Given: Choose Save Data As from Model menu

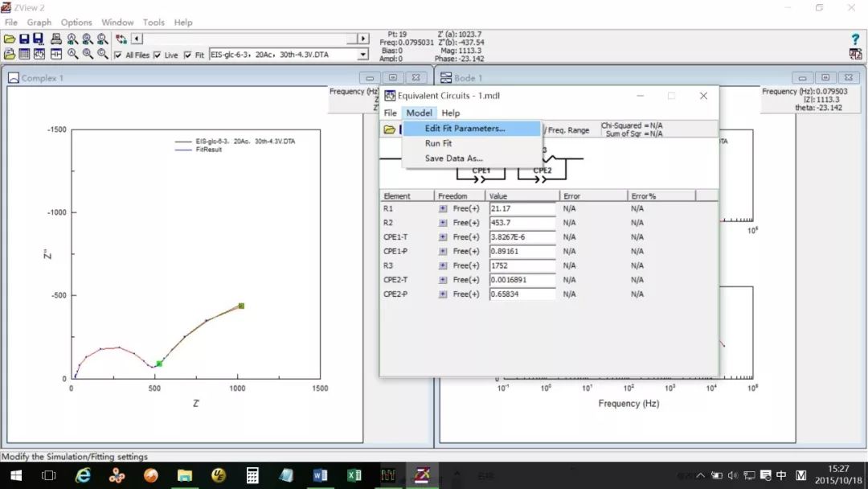Looking at the screenshot, I should (472, 158).
